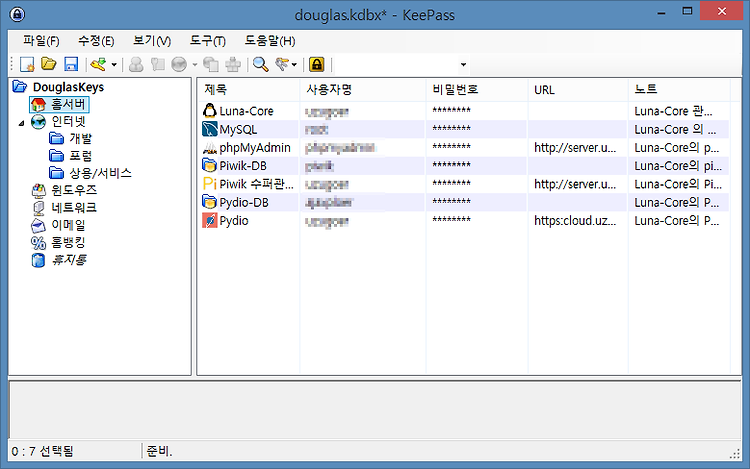Sort entries by the 제목 column header
The height and width of the screenshot is (469, 750).
click(x=248, y=90)
